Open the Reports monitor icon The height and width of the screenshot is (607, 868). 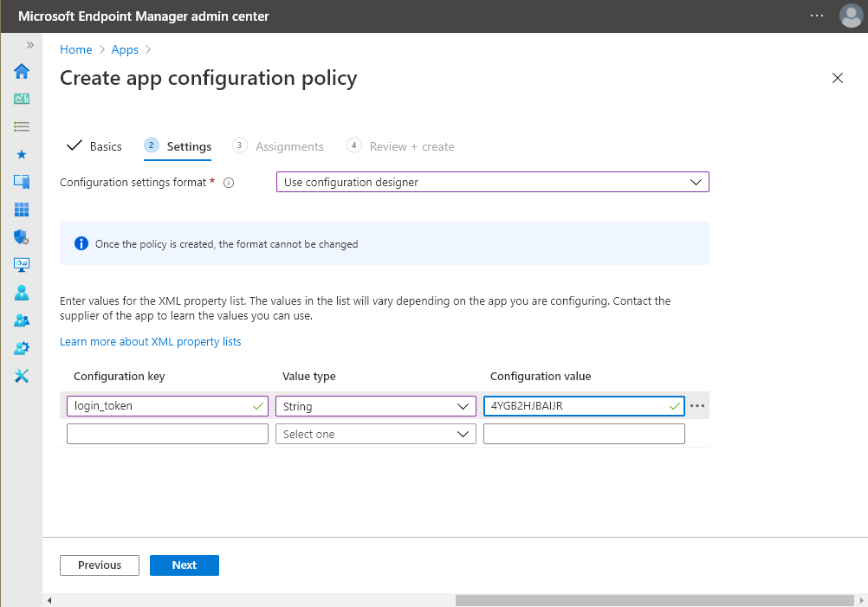pyautogui.click(x=22, y=265)
